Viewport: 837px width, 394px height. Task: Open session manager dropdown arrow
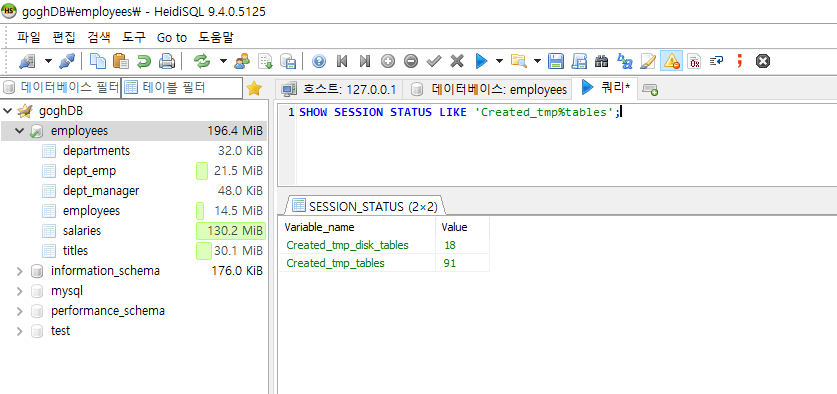tap(48, 61)
